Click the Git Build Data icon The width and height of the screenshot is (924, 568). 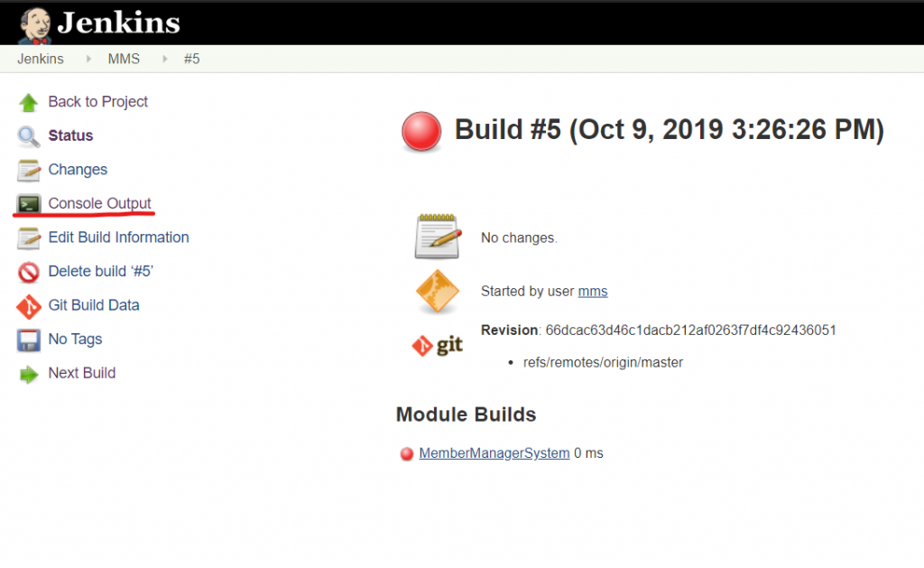tap(29, 306)
